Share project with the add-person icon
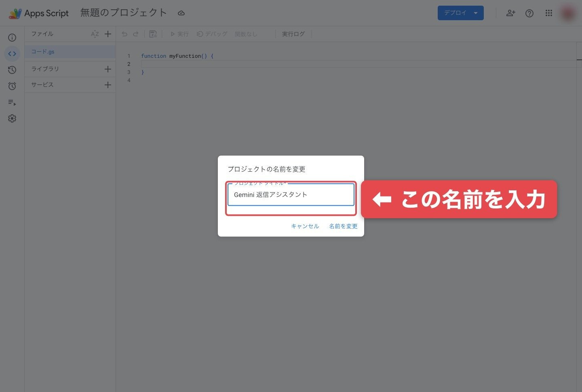The image size is (582, 392). [511, 13]
